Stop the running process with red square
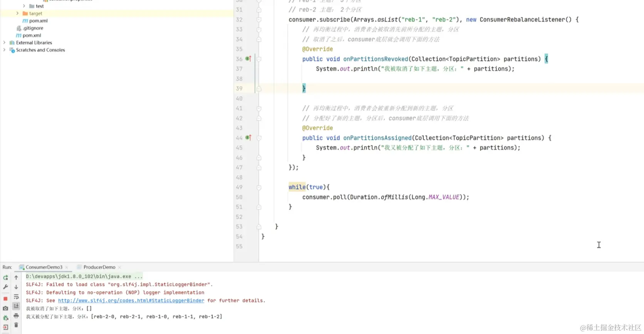The width and height of the screenshot is (644, 334). coord(5,299)
